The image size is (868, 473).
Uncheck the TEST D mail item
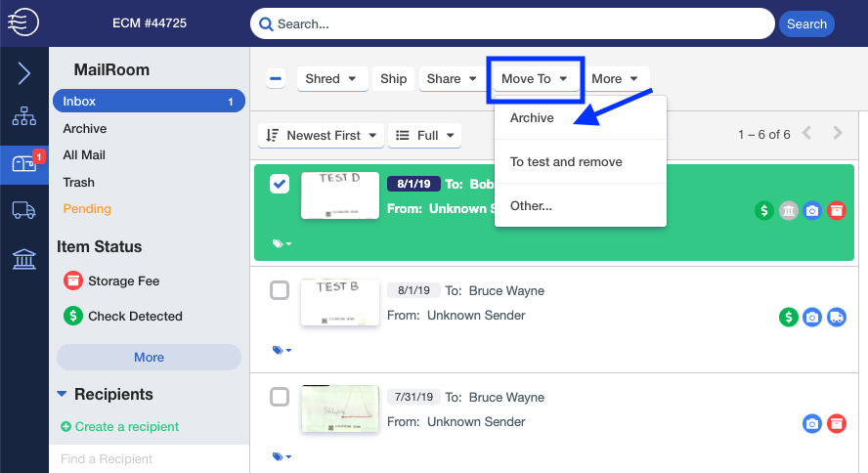point(280,184)
